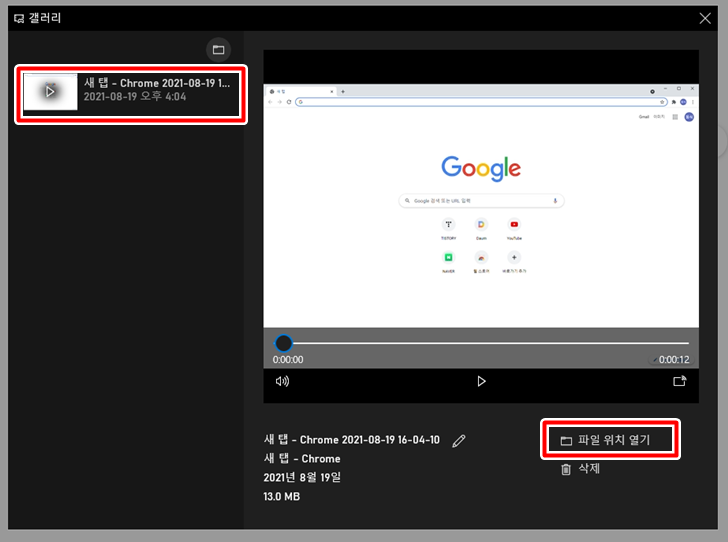Play the video with center play button
Screen dimensions: 728x542
(481, 382)
